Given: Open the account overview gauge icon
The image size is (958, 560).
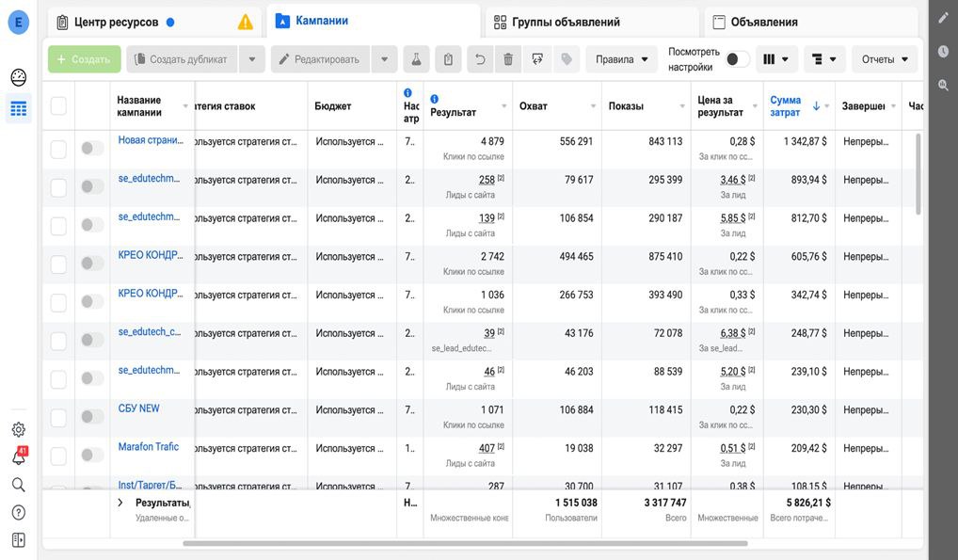Looking at the screenshot, I should (x=18, y=77).
